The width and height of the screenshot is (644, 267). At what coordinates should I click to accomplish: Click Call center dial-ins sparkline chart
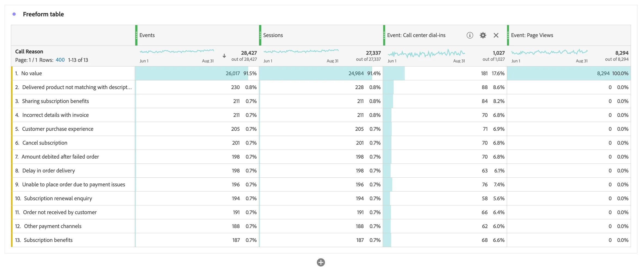[x=426, y=53]
